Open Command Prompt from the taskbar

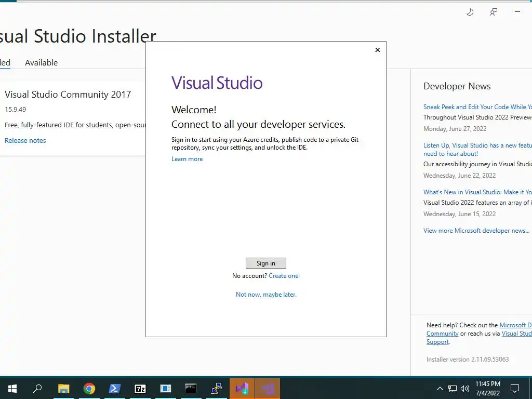click(x=191, y=389)
